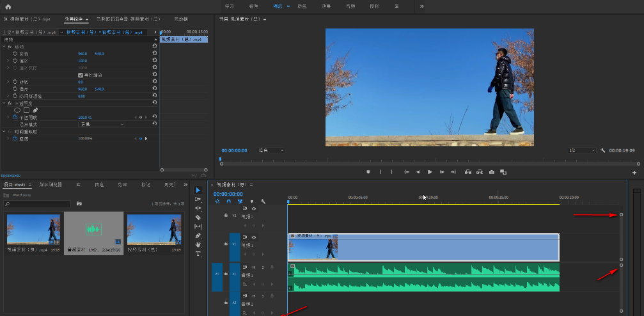The image size is (644, 316).
Task: Hide video track V1 with eye icon
Action: tap(254, 237)
